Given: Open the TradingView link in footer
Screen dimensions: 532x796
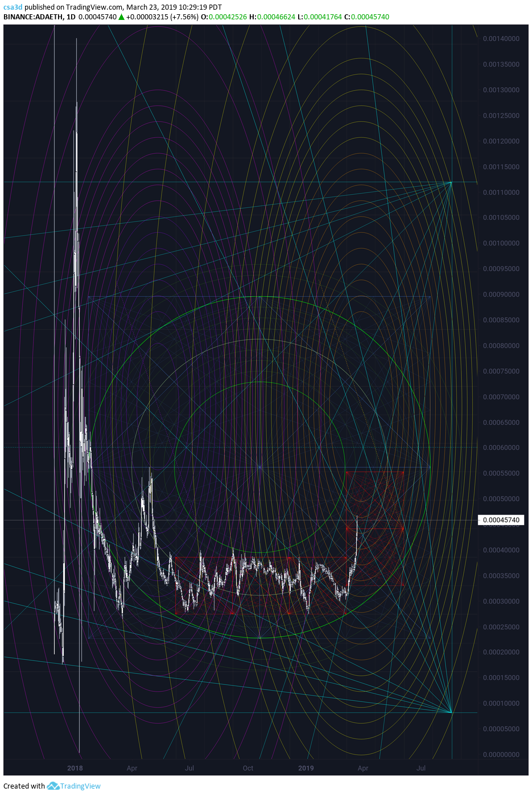Looking at the screenshot, I should (x=80, y=786).
